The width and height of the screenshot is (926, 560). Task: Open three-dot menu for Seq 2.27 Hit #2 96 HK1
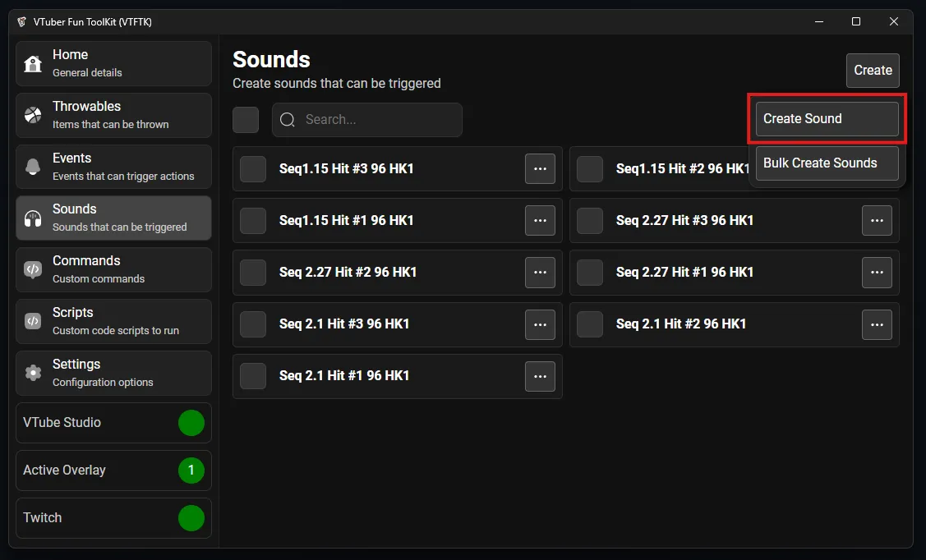[x=540, y=273]
